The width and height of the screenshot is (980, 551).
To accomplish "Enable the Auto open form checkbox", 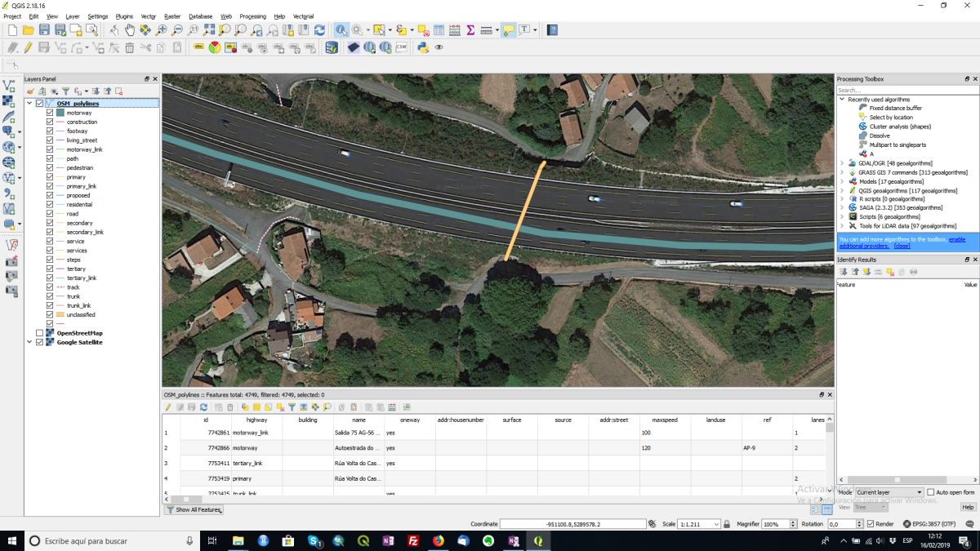I will (931, 492).
